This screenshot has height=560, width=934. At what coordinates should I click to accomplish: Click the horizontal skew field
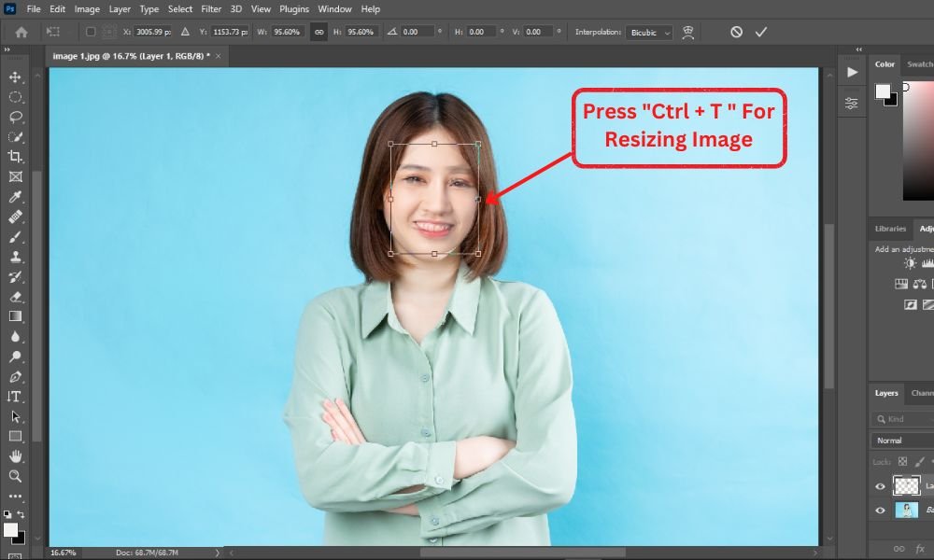481,32
